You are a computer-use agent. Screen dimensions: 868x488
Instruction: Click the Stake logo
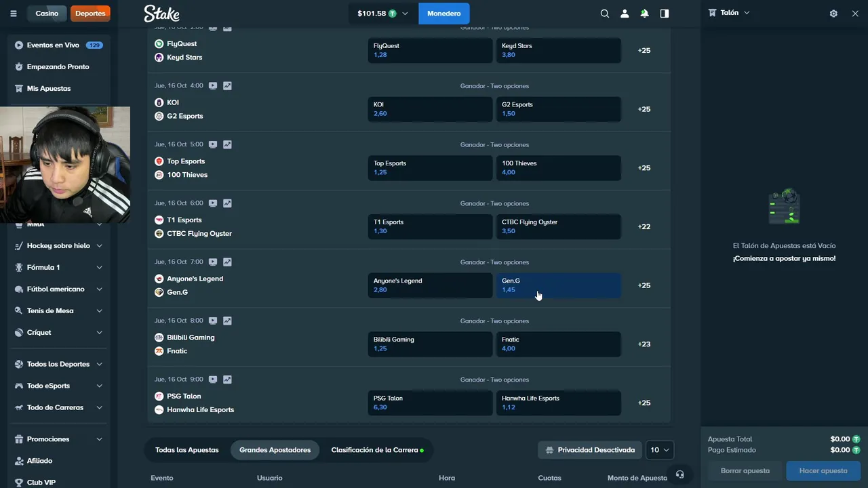[x=161, y=14]
